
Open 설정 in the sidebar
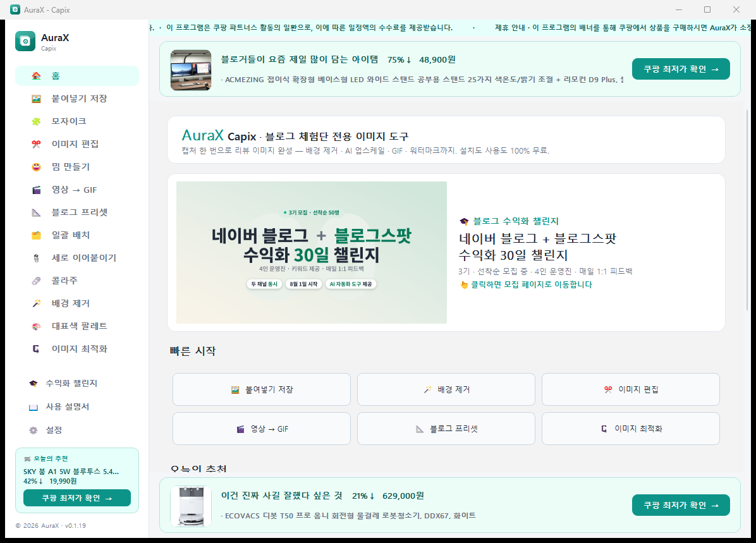[77, 430]
